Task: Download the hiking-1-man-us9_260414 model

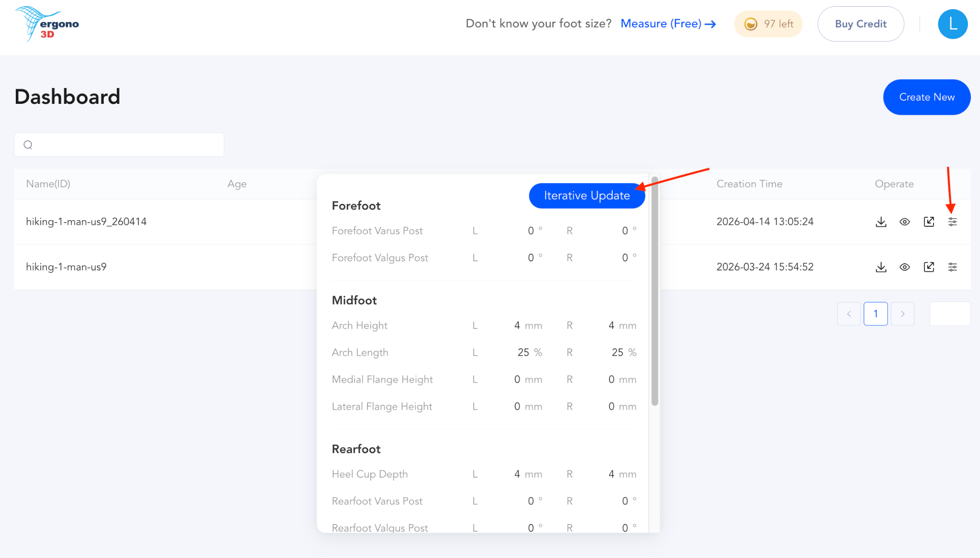Action: (880, 222)
